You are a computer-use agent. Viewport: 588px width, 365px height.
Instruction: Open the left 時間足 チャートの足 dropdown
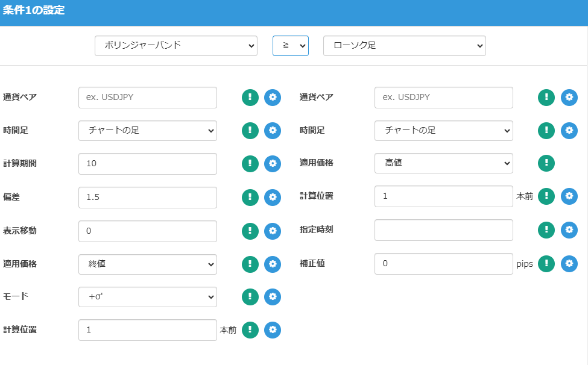[x=147, y=130]
